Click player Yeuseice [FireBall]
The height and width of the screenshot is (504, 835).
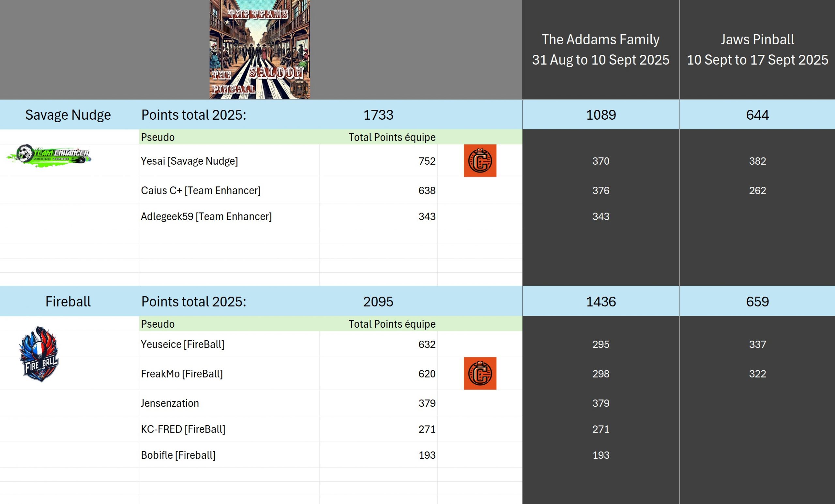point(183,344)
